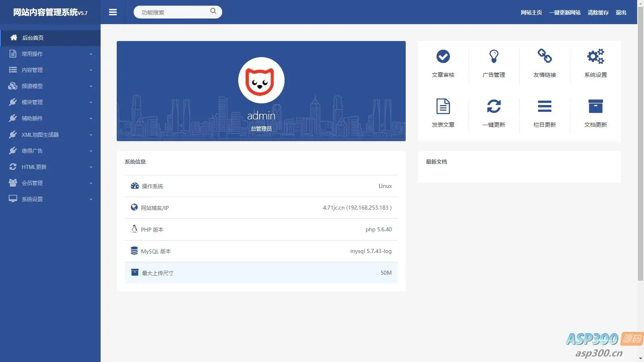The height and width of the screenshot is (362, 644).
Task: Open the 频道模型 sidebar menu label
Action: coord(32,86)
